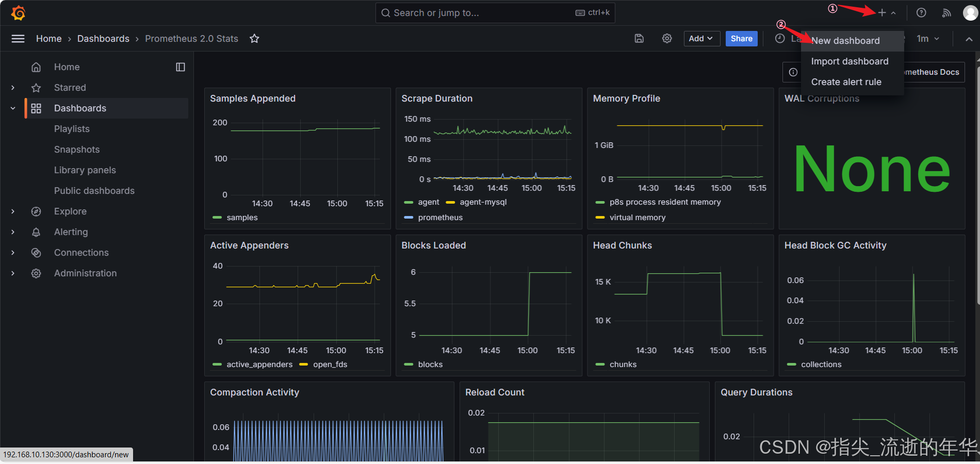The image size is (980, 464).
Task: Open dashboard settings gear icon
Action: 667,39
